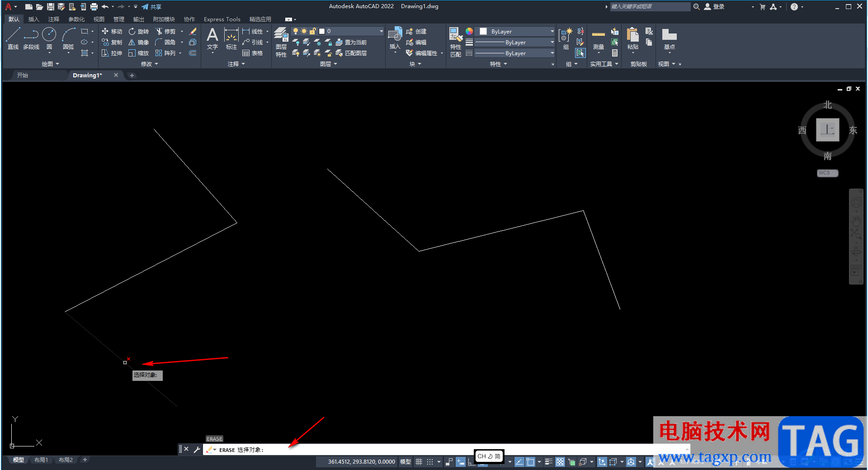Click the Sign In (登录) button
This screenshot has height=470, width=868.
click(714, 7)
